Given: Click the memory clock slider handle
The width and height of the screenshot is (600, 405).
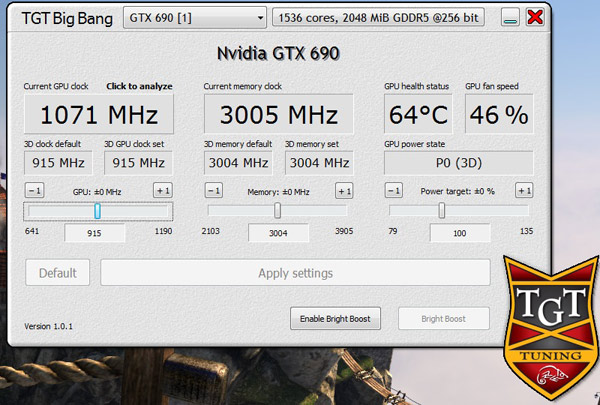Looking at the screenshot, I should click(277, 211).
